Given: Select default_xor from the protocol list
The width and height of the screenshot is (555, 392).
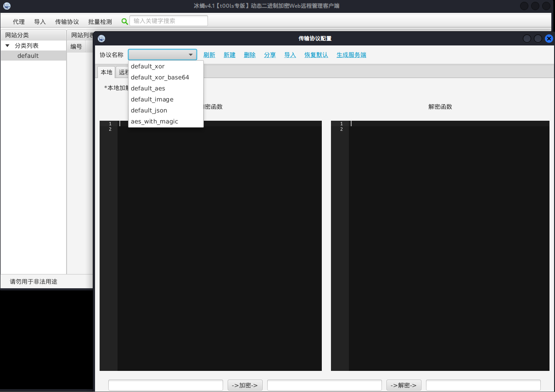Looking at the screenshot, I should (x=148, y=67).
